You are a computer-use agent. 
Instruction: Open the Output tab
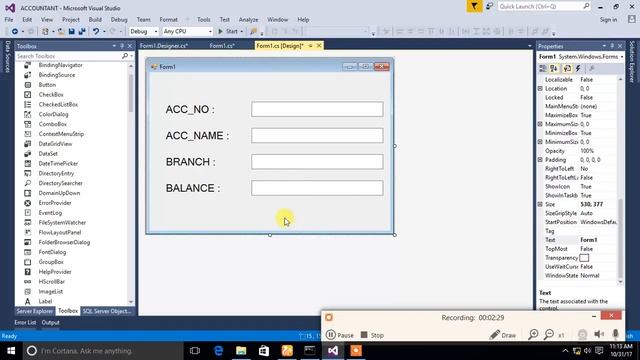[51, 322]
